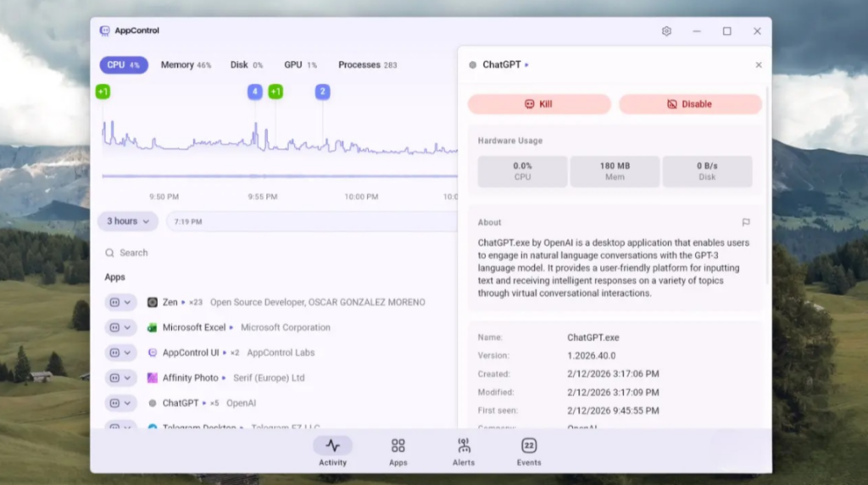The width and height of the screenshot is (868, 485).
Task: Click the ChatGPT icon in details panel header
Action: tap(473, 64)
